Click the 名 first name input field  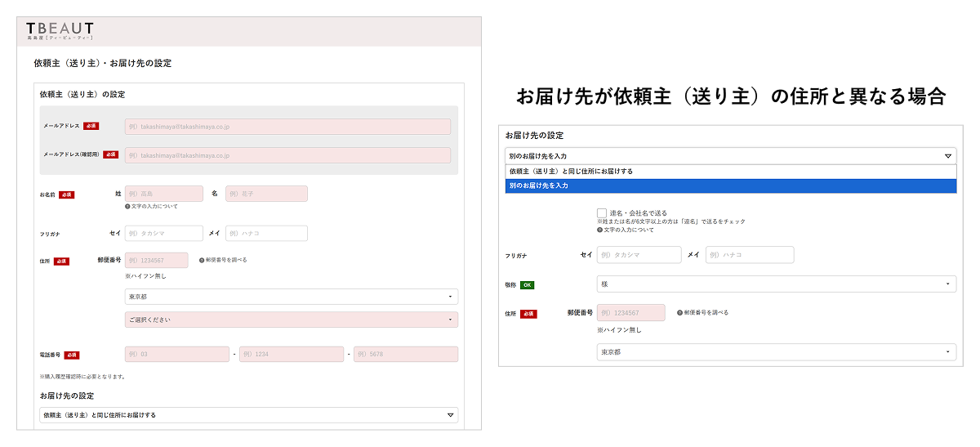tap(266, 194)
